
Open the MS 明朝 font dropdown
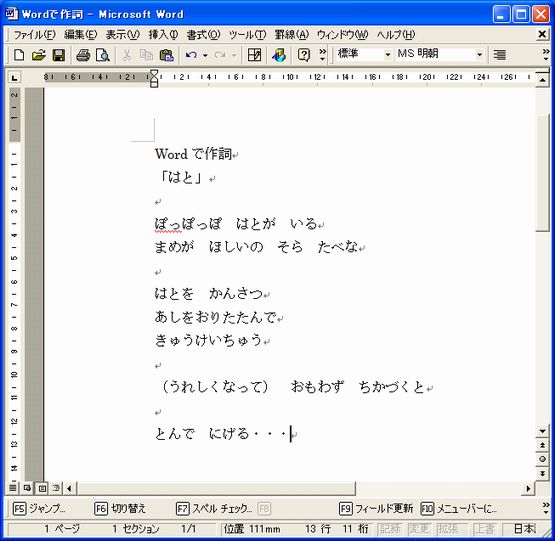480,55
